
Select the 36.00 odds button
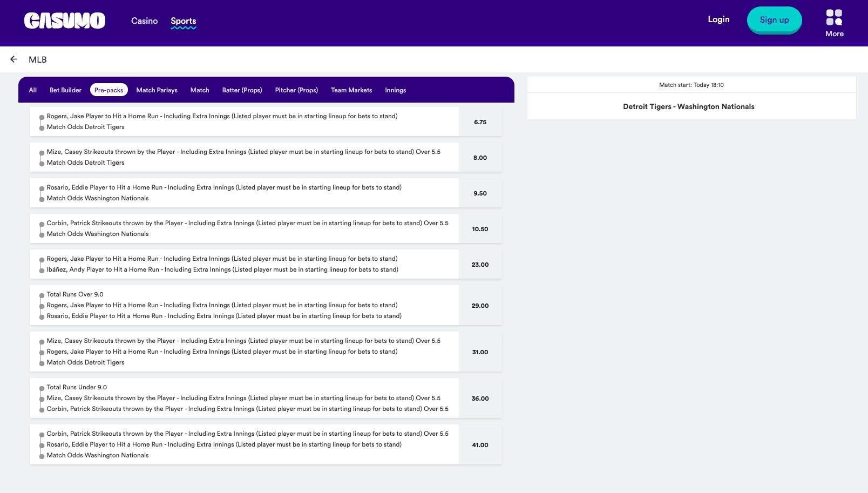point(480,399)
